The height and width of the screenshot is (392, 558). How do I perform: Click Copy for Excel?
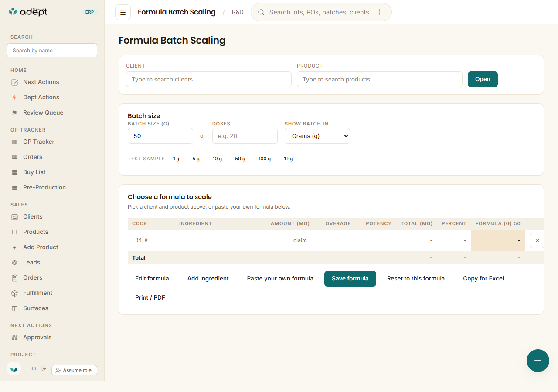(x=483, y=279)
